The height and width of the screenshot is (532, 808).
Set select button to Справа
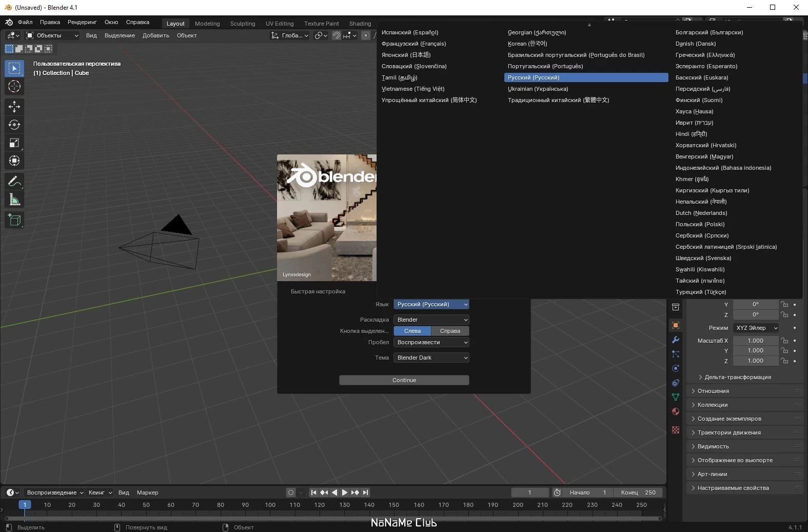click(x=450, y=331)
